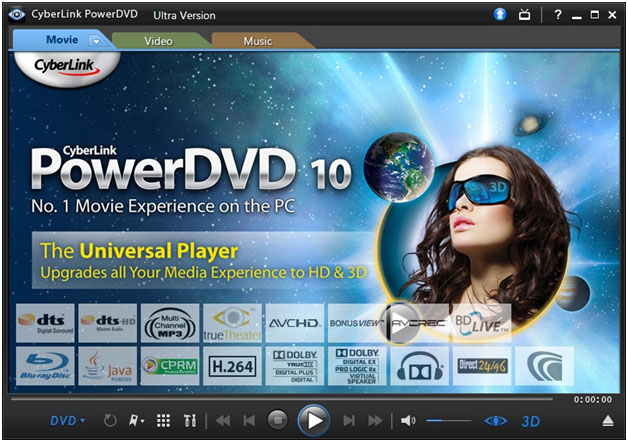
Task: Click the Dolby TrueHD logo tile
Action: coord(295,366)
